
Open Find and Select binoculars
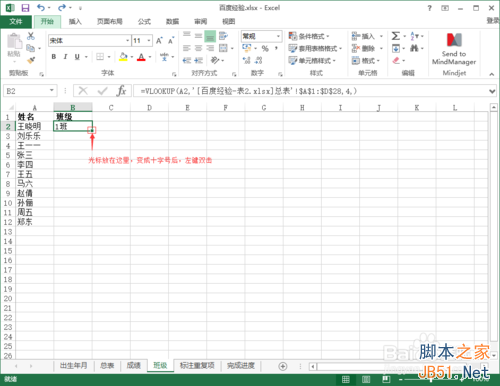tap(414, 48)
